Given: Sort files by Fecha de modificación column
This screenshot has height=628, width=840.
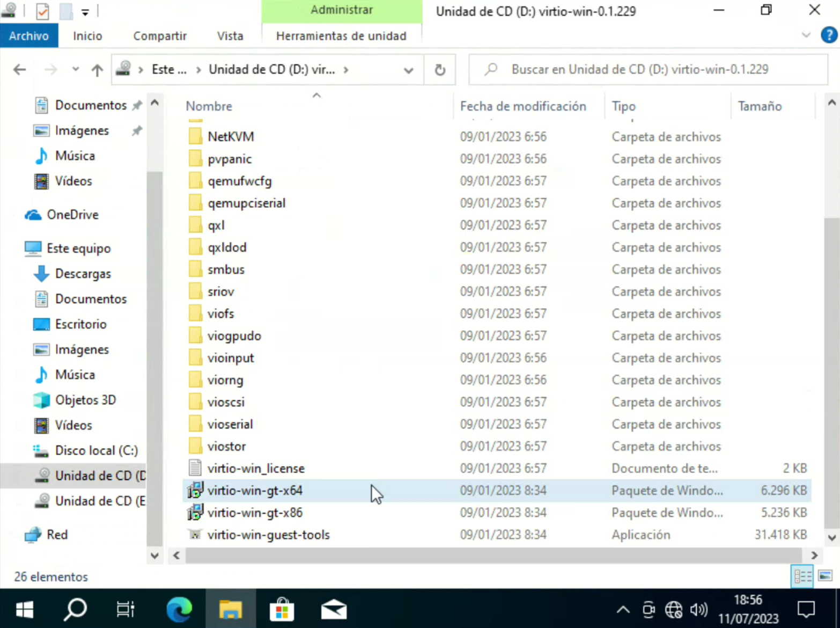Looking at the screenshot, I should tap(522, 106).
